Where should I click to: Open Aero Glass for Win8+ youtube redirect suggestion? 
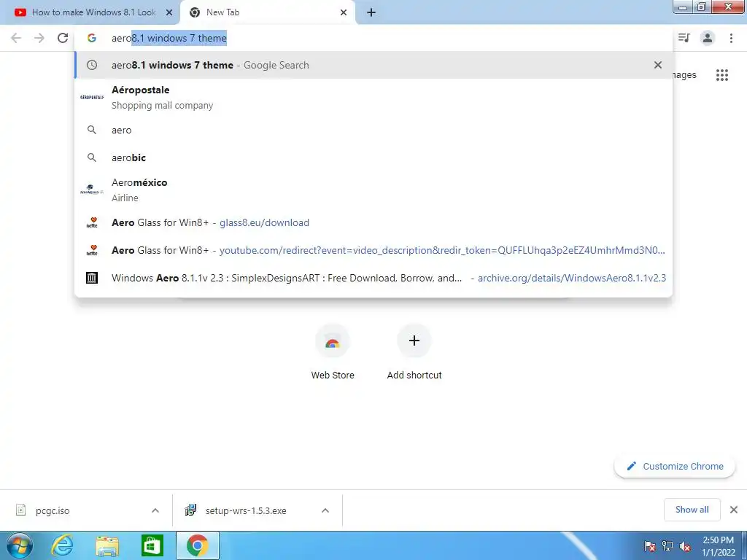(373, 250)
